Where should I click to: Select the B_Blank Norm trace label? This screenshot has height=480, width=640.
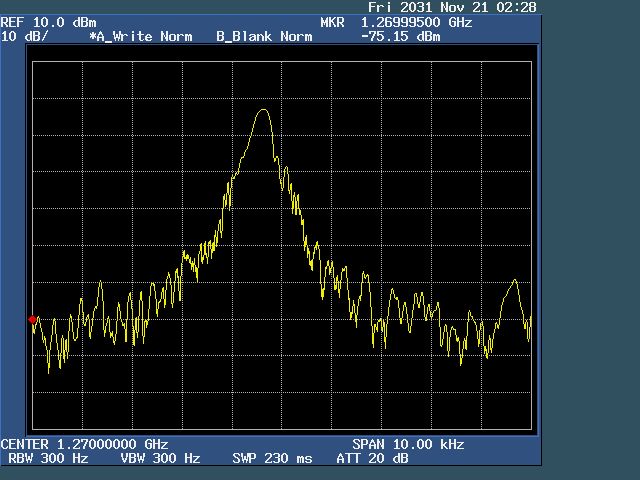[264, 36]
